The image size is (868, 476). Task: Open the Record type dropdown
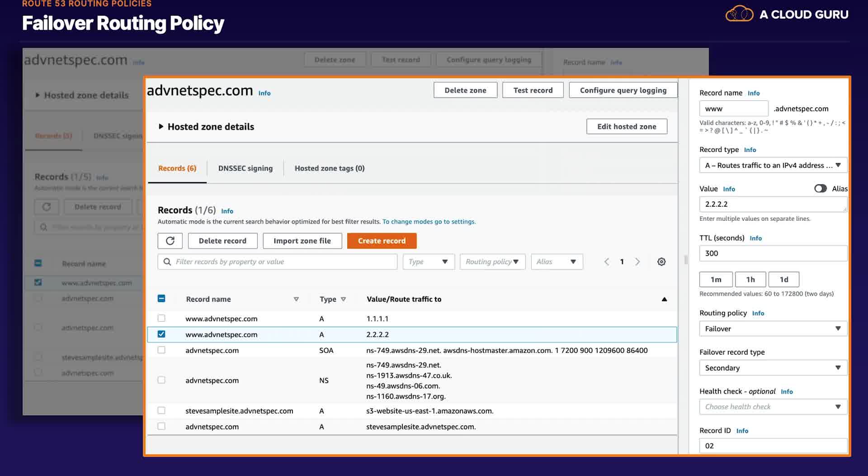click(x=773, y=165)
